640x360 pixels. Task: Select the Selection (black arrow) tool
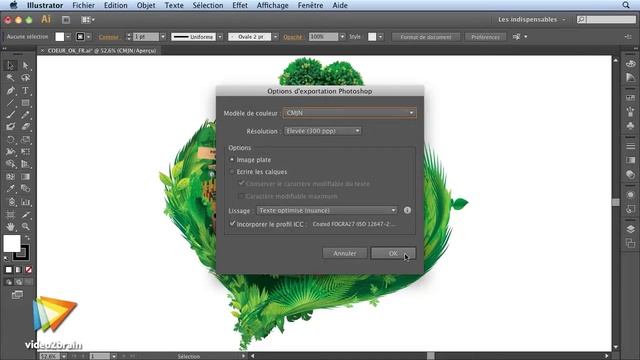(11, 65)
